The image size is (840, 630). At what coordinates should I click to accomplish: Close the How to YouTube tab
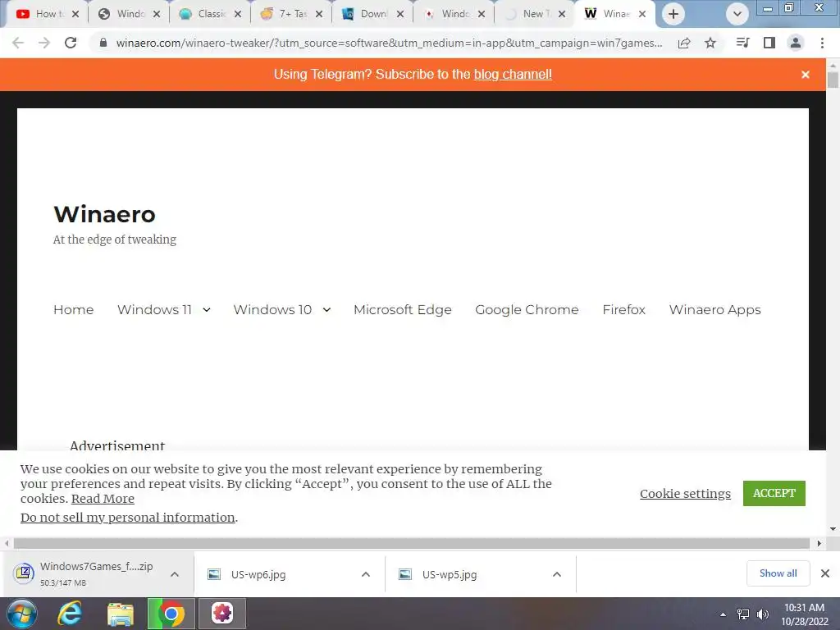tap(75, 14)
